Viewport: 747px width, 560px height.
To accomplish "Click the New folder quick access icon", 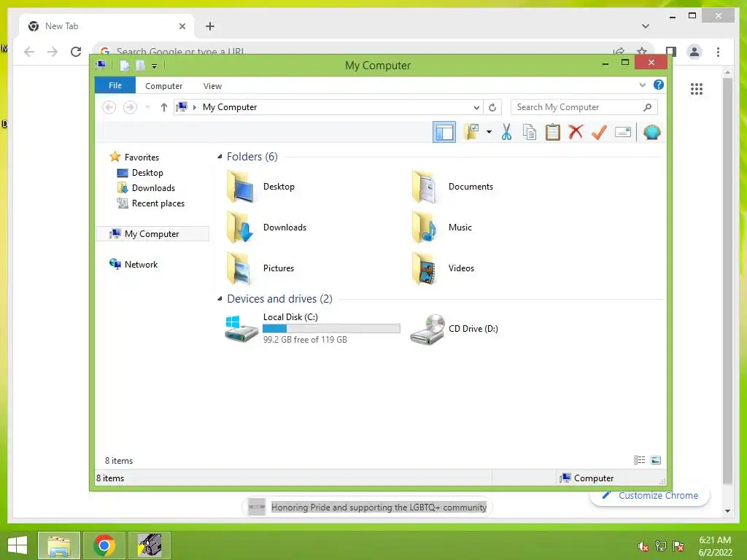I will [x=140, y=65].
